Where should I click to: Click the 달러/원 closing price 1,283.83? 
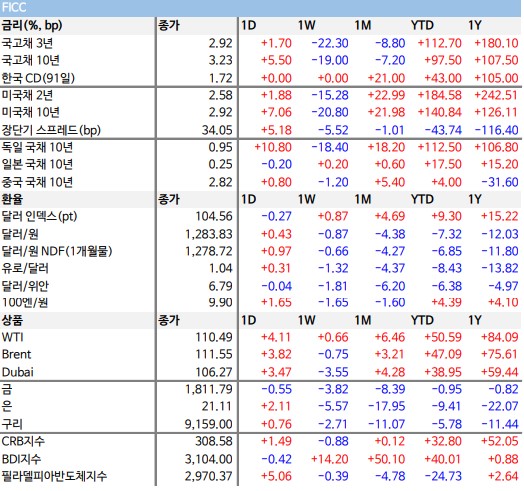209,234
